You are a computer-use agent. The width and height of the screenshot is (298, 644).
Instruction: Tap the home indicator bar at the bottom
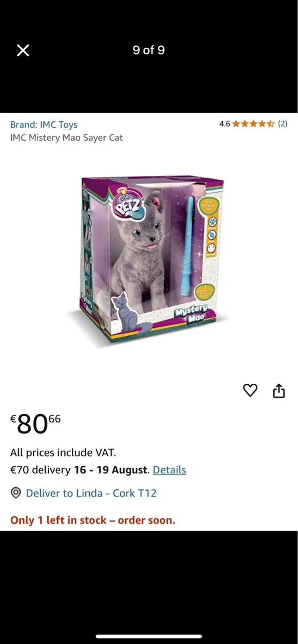click(149, 636)
